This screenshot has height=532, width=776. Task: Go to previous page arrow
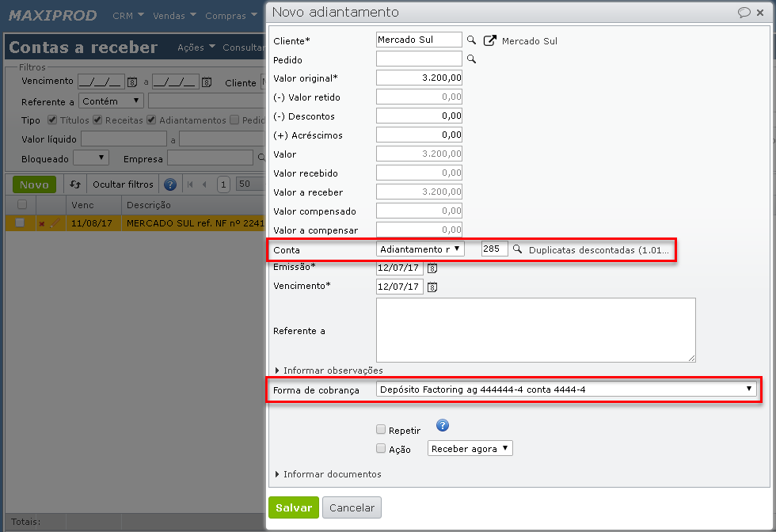[x=204, y=184]
